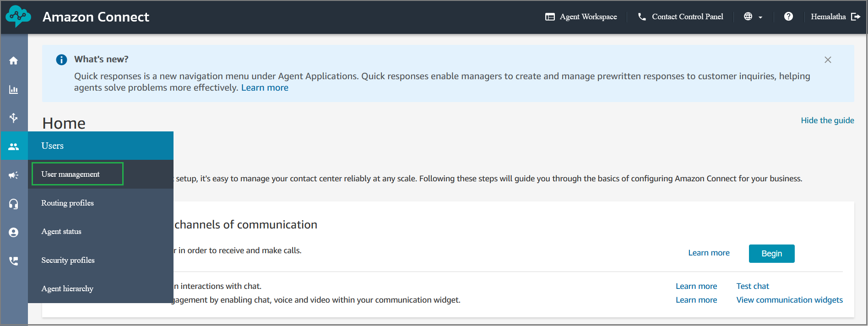Click the What's new? heading

point(101,59)
